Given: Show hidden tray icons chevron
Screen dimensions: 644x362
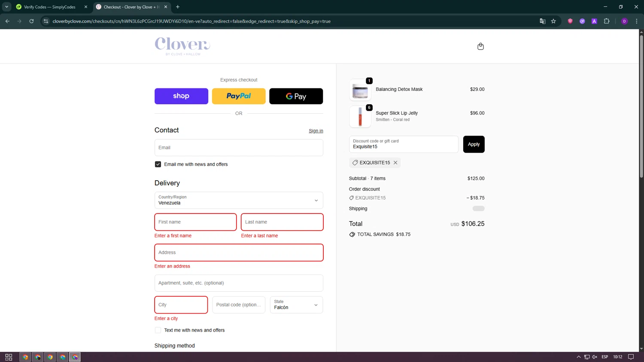Looking at the screenshot, I should point(579,357).
